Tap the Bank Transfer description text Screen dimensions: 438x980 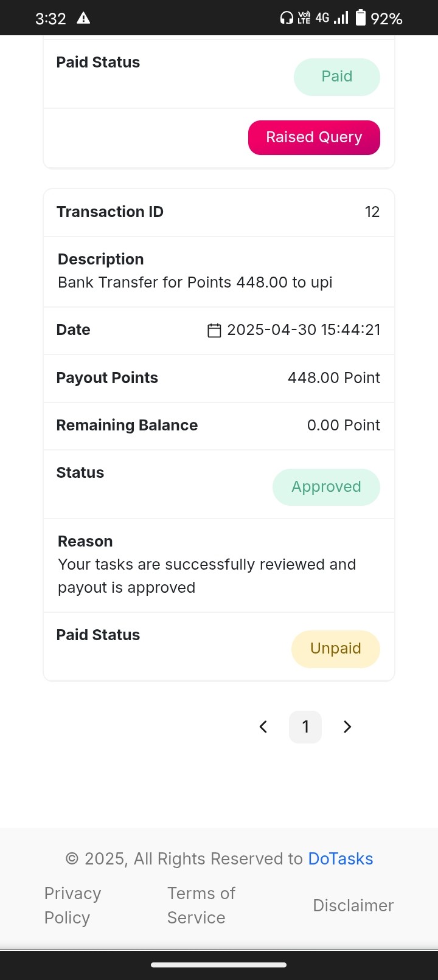pos(195,282)
